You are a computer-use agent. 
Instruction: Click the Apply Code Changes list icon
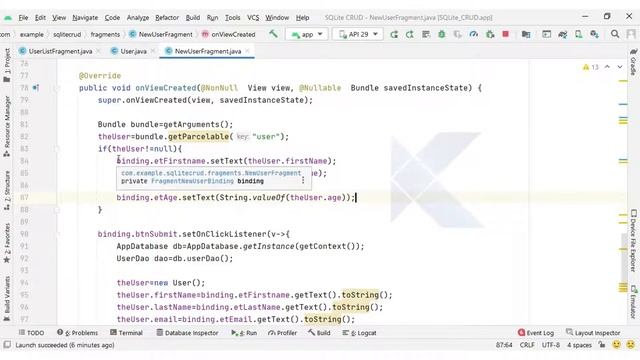click(426, 34)
